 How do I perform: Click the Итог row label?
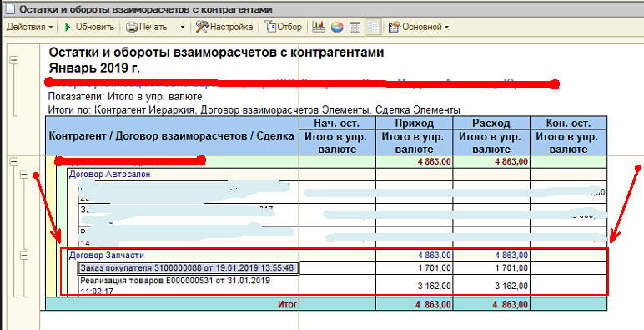click(287, 304)
